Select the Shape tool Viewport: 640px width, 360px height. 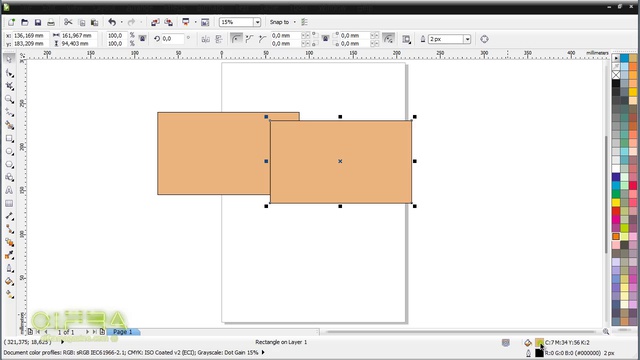pos(9,73)
